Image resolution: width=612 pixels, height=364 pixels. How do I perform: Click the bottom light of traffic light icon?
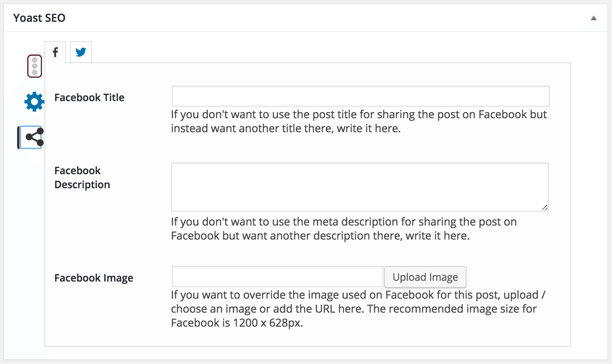(x=35, y=72)
